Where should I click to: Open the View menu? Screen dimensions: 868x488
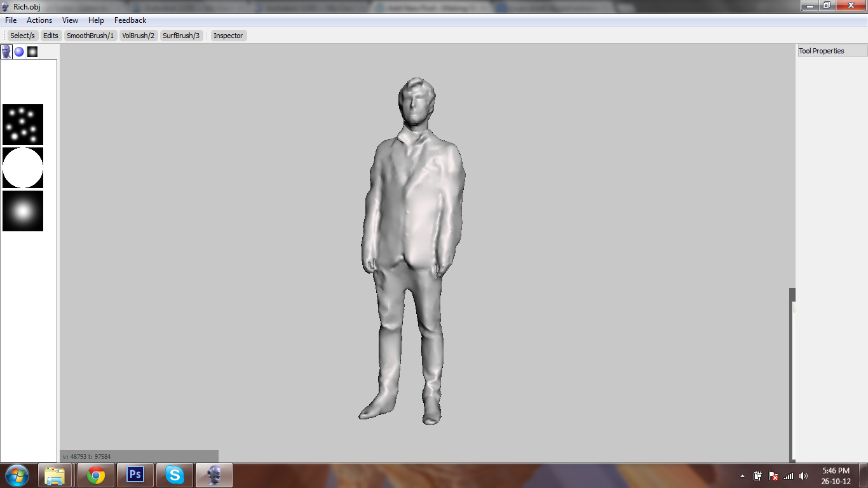tap(71, 20)
